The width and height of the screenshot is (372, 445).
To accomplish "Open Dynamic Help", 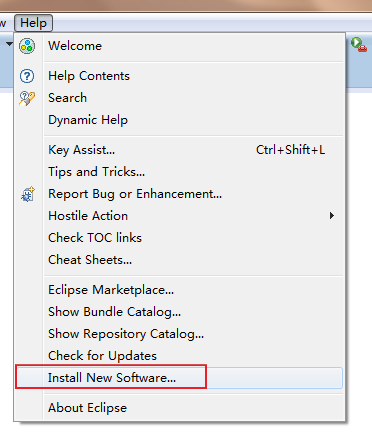I will coord(179,120).
